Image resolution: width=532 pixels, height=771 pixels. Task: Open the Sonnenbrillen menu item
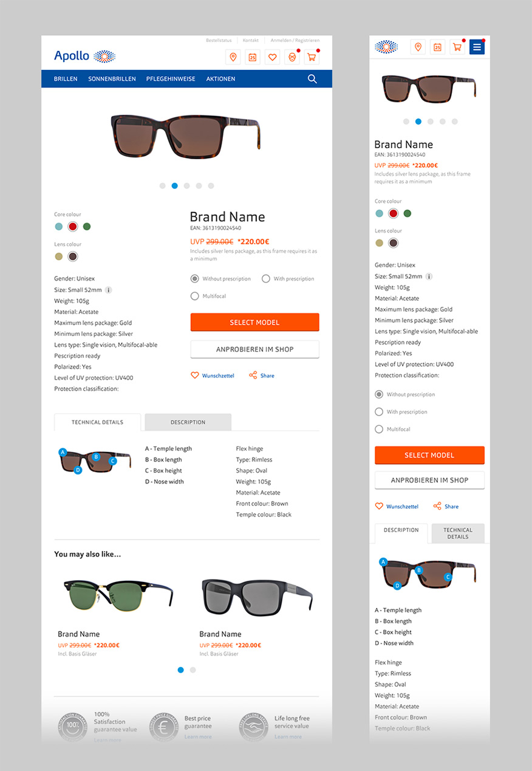point(112,79)
